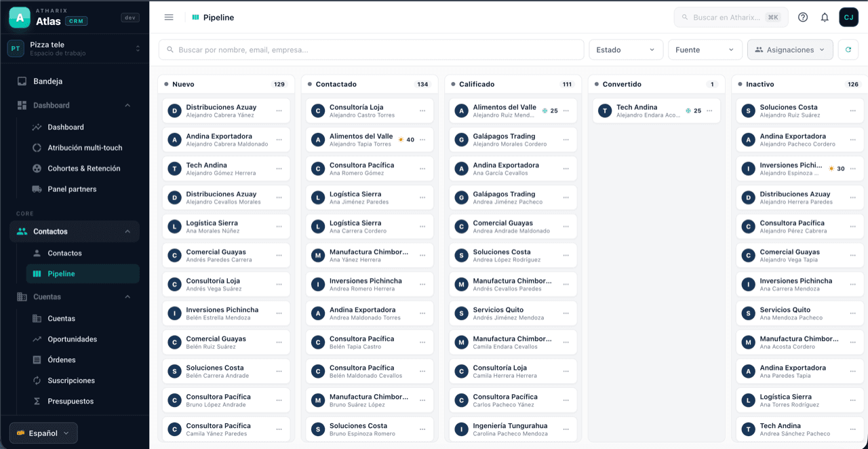Image resolution: width=868 pixels, height=449 pixels.
Task: Open options for Ana Jiménez Paredes card
Action: point(422,198)
